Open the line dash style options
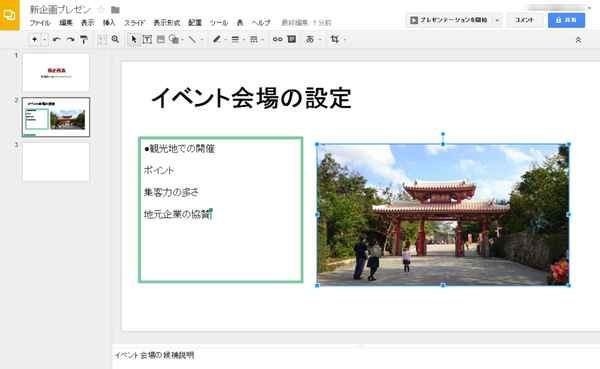The height and width of the screenshot is (369, 600). click(x=254, y=39)
